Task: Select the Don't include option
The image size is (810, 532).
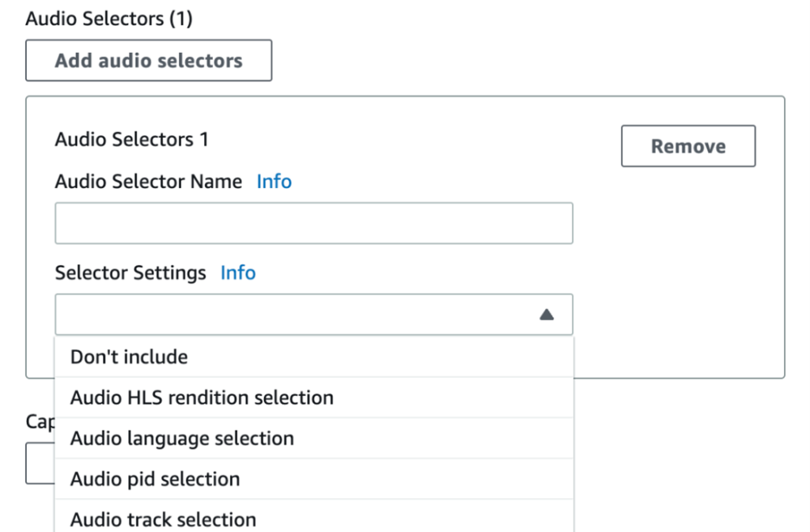Action: pos(129,357)
